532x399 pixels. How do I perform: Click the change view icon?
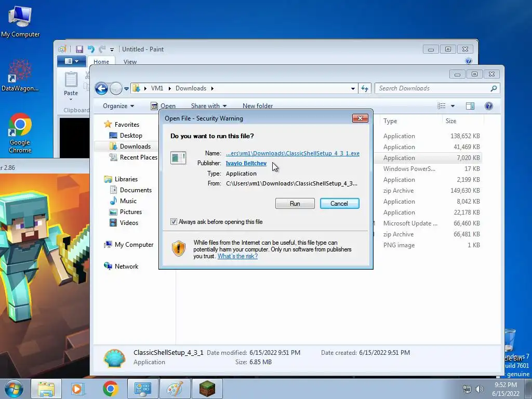442,106
